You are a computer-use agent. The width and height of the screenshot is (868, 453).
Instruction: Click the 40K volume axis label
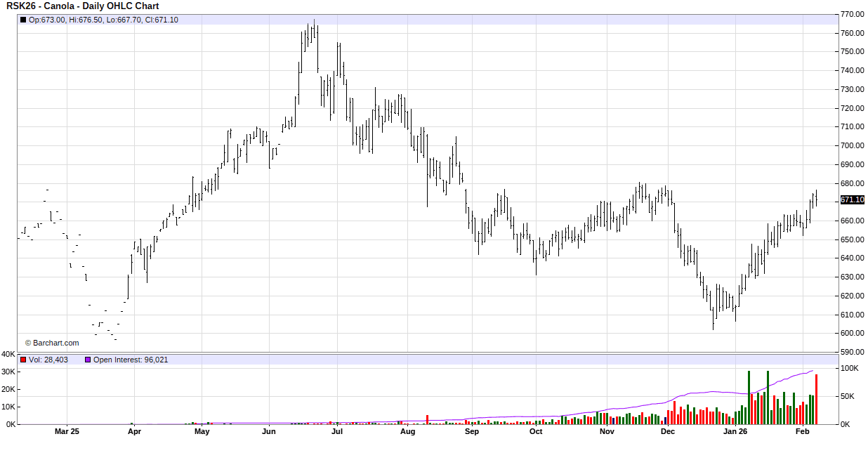click(x=8, y=354)
